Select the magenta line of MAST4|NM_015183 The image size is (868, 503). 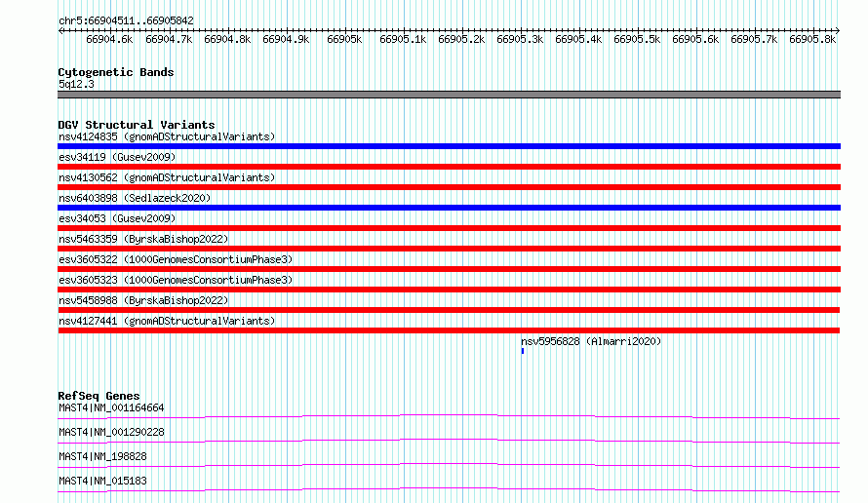[x=449, y=489]
